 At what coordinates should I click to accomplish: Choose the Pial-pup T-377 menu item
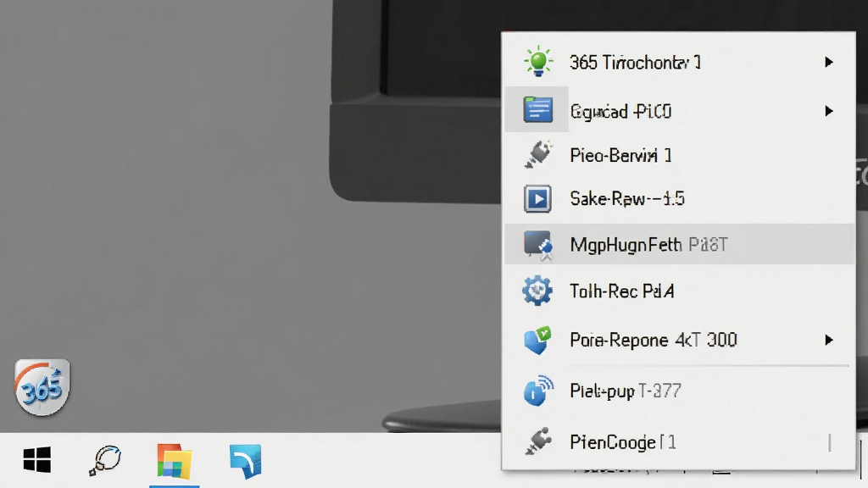click(x=679, y=391)
